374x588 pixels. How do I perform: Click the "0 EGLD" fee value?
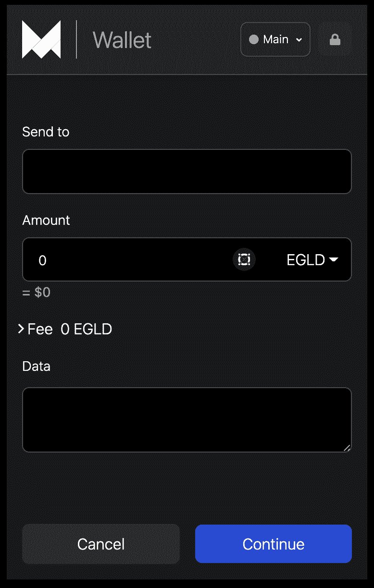(87, 329)
